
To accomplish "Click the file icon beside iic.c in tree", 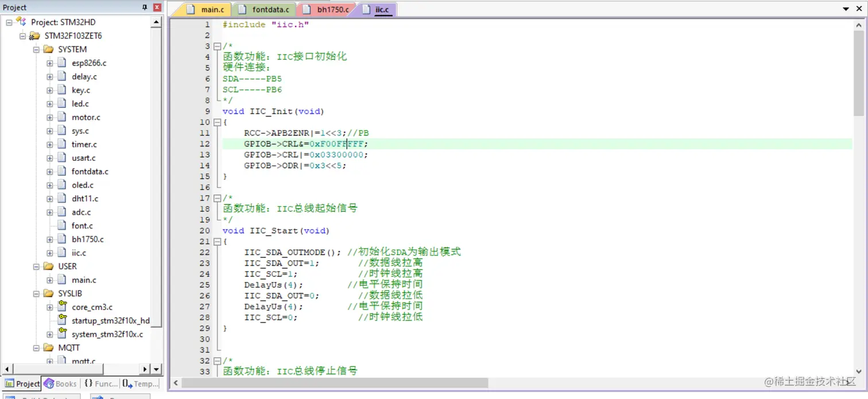I will coord(61,253).
